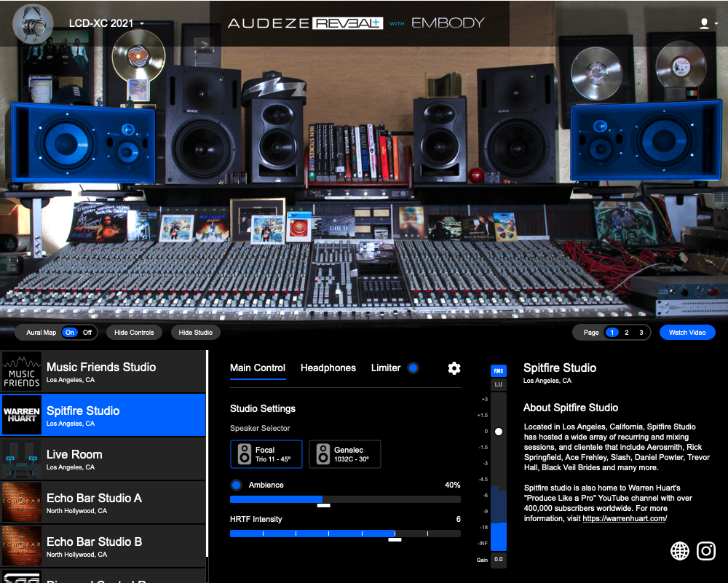Go to page 2 of studio photos
The width and height of the screenshot is (728, 583).
tap(627, 333)
